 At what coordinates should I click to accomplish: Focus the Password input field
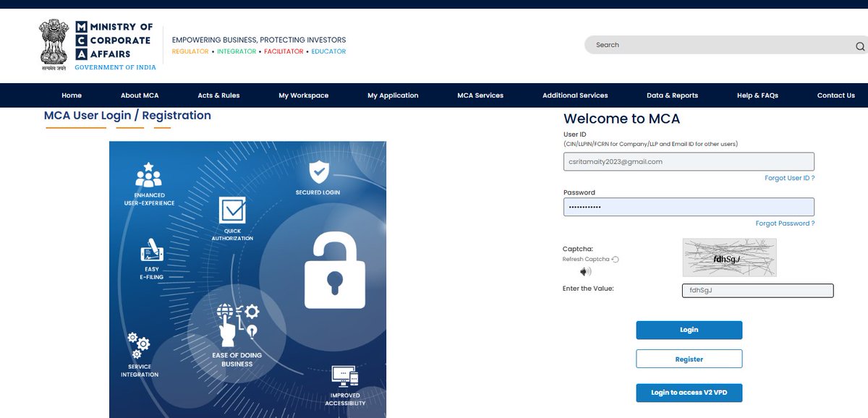(689, 207)
